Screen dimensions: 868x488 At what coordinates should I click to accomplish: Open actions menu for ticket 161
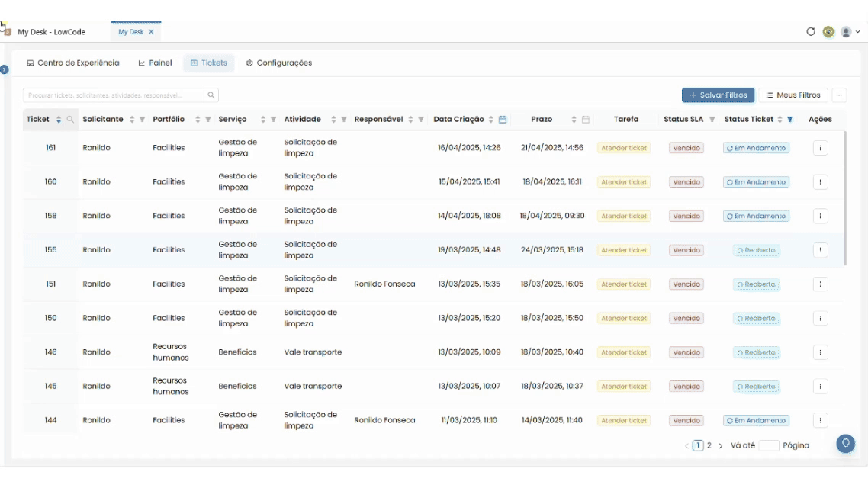coord(821,148)
